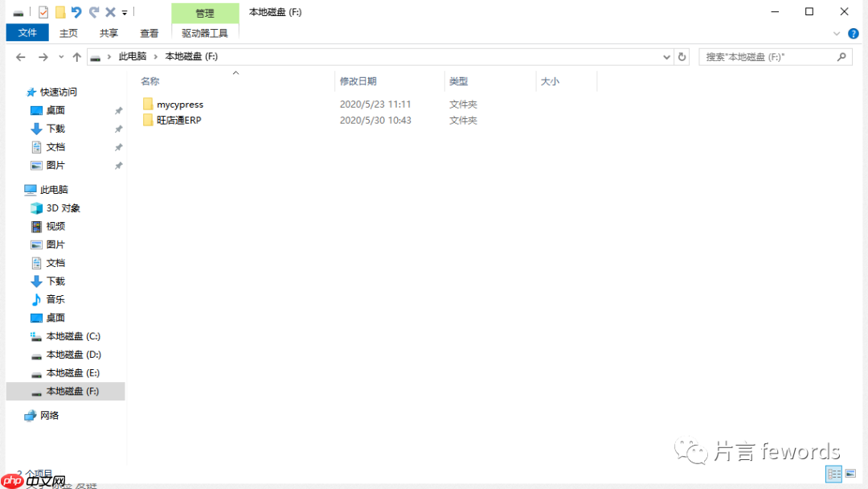Refresh the current folder view
The image size is (868, 489).
click(x=682, y=57)
